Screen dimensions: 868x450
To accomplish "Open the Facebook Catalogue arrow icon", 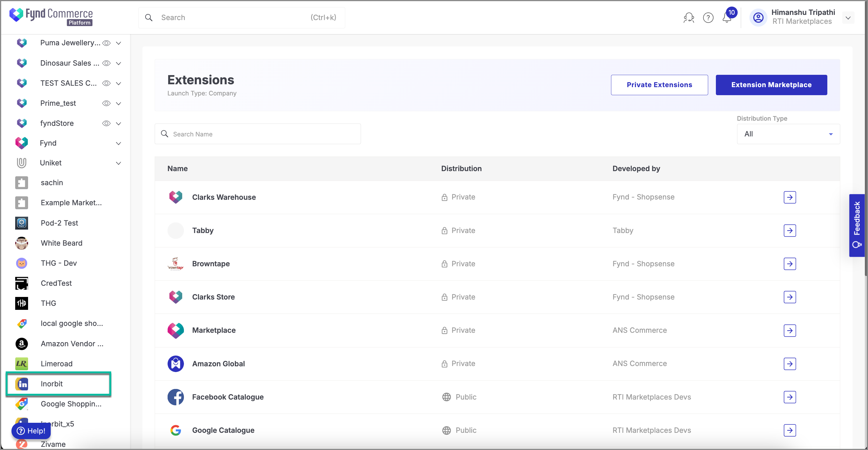I will [790, 397].
